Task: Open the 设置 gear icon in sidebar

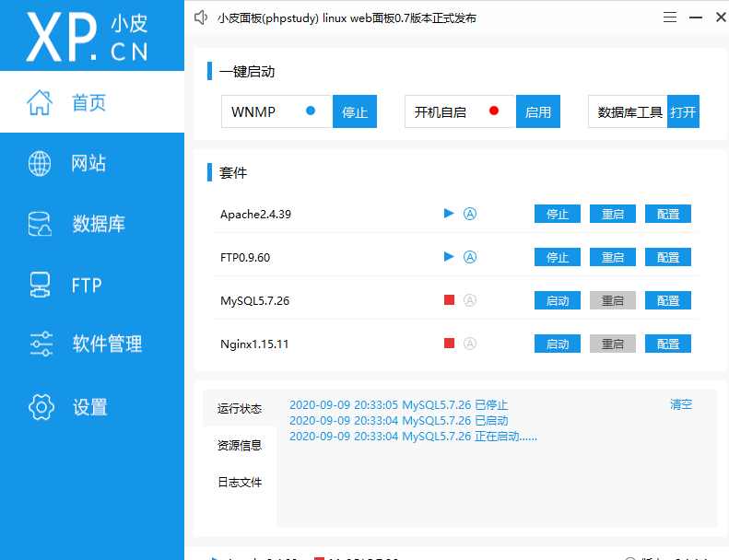Action: 40,406
